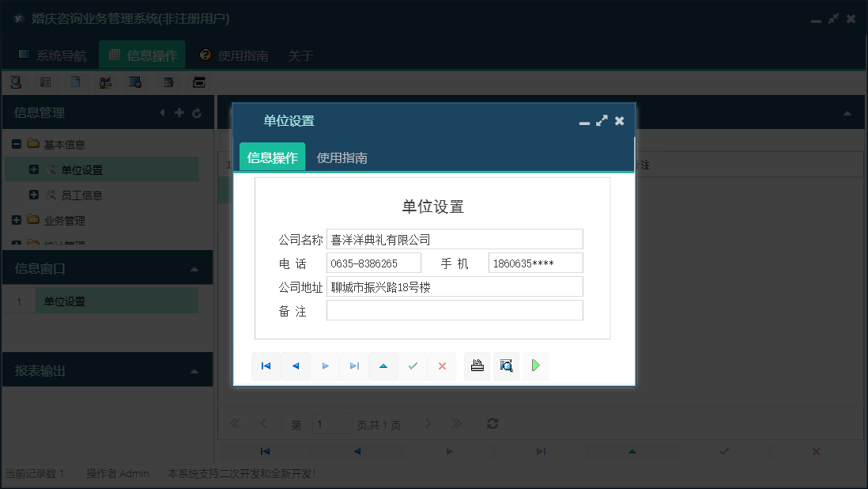Jump to first record using the dialog navigator
The width and height of the screenshot is (868, 489).
[266, 366]
